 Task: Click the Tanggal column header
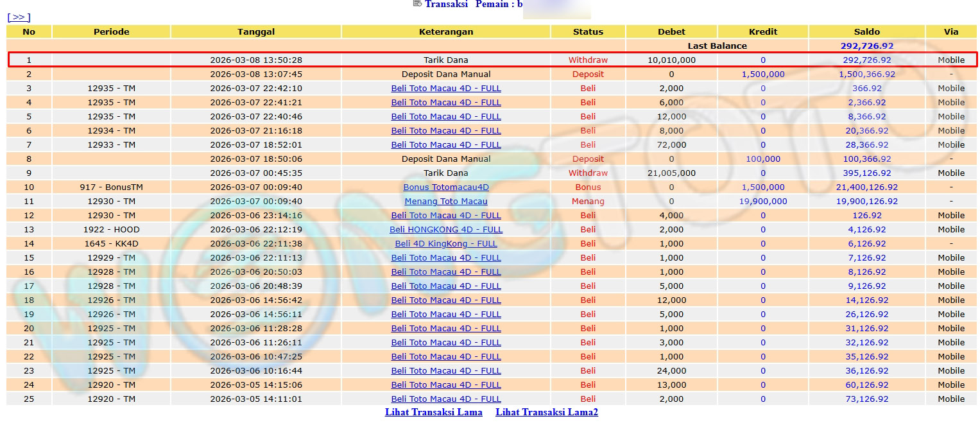(x=255, y=31)
